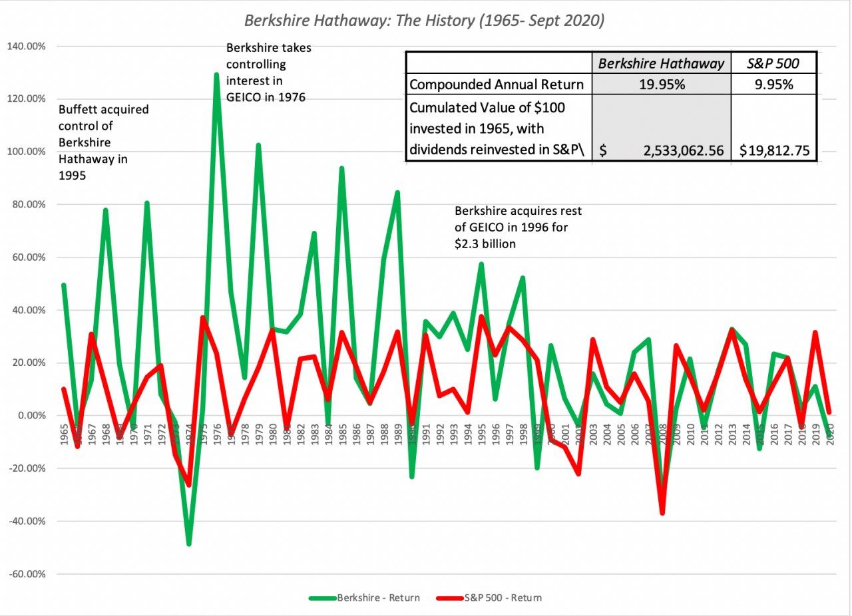Viewport: 852px width, 616px height.
Task: Click the 20.00% y-axis label
Action: [29, 363]
